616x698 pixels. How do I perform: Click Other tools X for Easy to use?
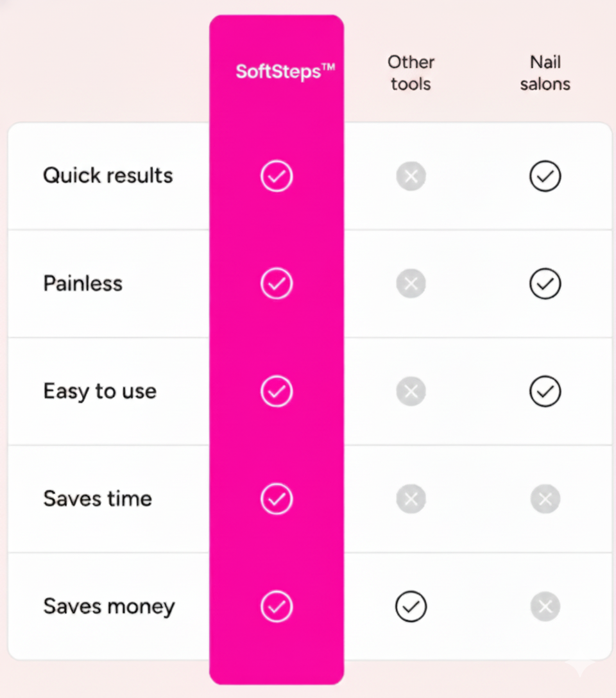click(x=411, y=391)
